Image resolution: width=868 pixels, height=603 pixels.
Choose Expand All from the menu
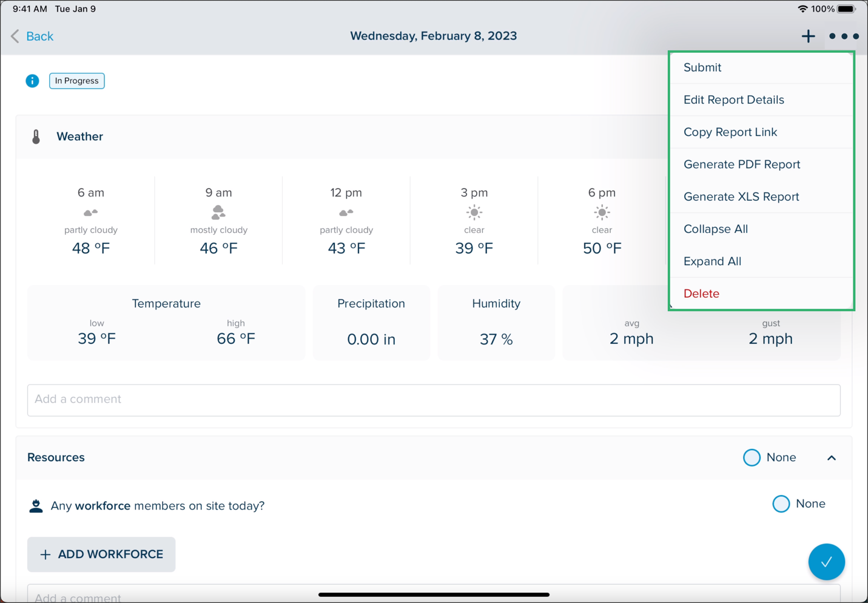(761, 261)
